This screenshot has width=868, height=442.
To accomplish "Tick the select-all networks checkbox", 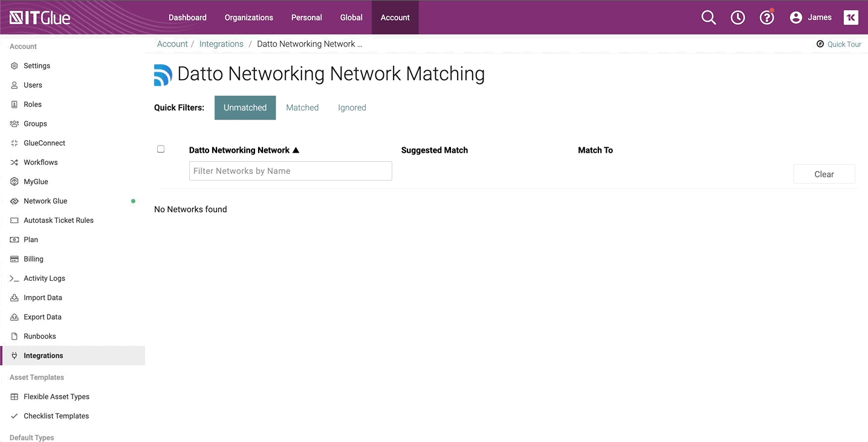I will [x=161, y=149].
